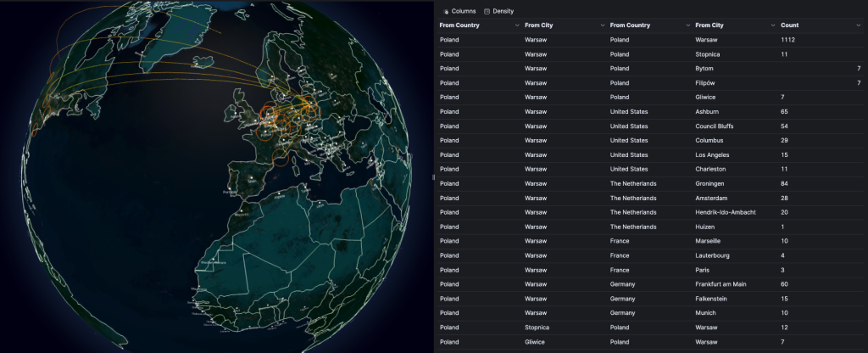The width and height of the screenshot is (868, 353).
Task: Select the Amsterdam city cell
Action: tap(711, 198)
